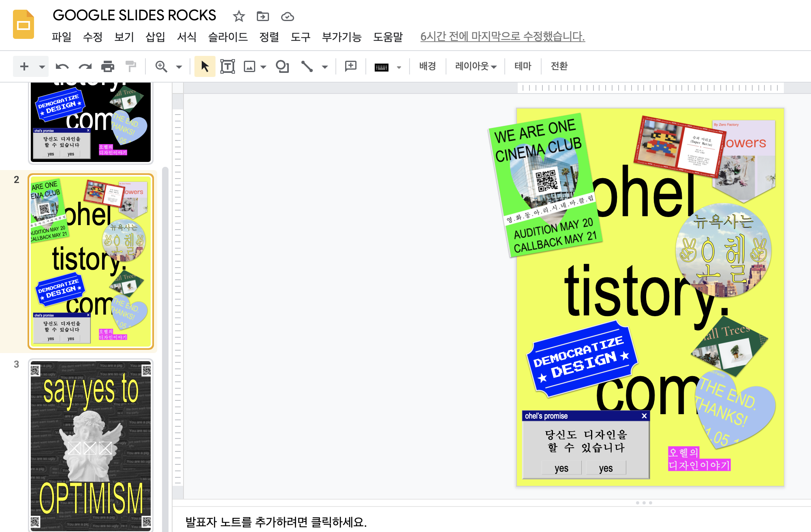
Task: Click the redo arrow icon
Action: tap(85, 66)
